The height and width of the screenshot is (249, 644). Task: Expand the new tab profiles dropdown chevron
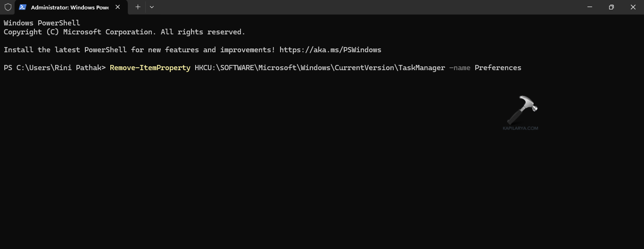tap(152, 7)
